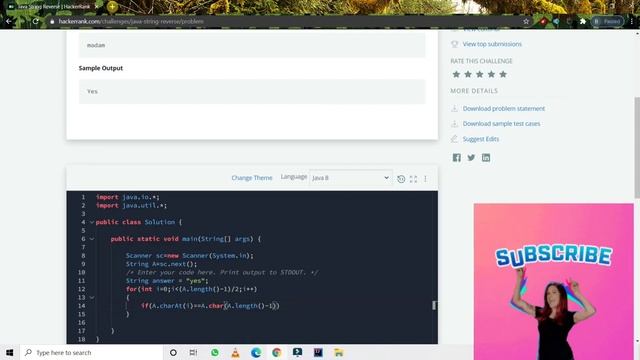Click the editor reset code history icon
640x360 pixels.
(401, 179)
